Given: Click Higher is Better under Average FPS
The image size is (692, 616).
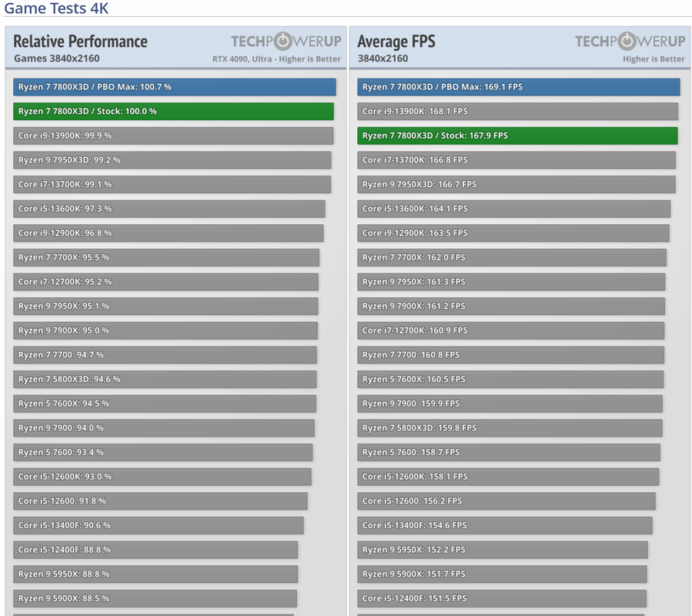Looking at the screenshot, I should [x=654, y=59].
